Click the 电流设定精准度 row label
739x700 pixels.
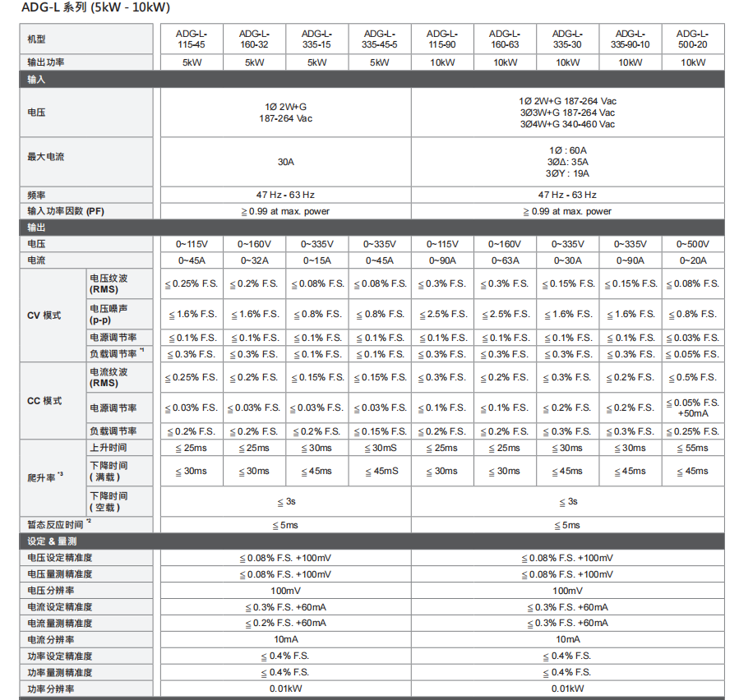click(60, 606)
